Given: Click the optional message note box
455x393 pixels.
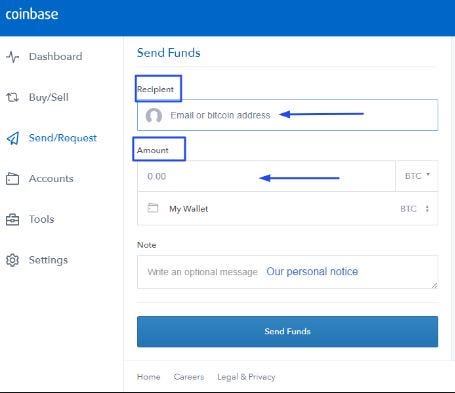Looking at the screenshot, I should [287, 272].
